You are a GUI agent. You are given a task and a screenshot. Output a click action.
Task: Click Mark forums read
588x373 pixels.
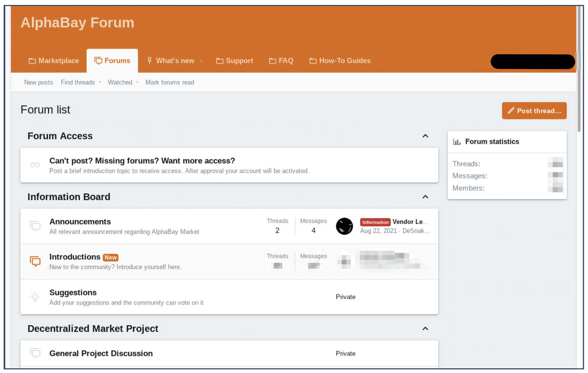tap(170, 82)
